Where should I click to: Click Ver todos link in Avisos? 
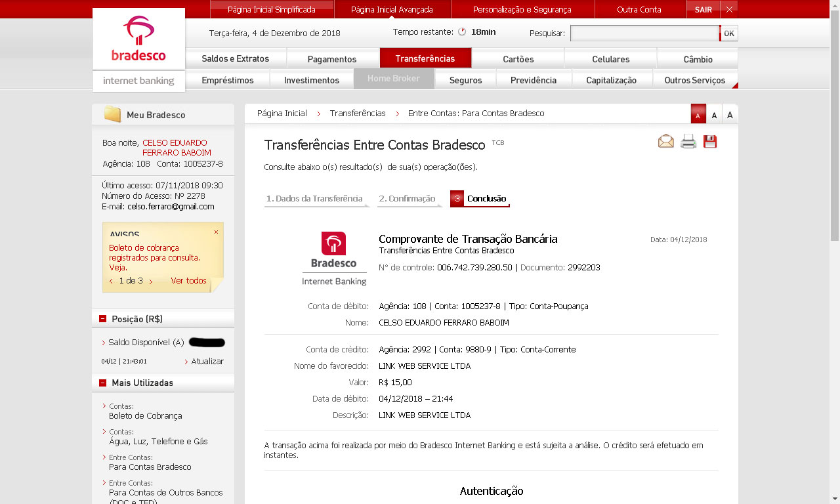click(x=188, y=281)
